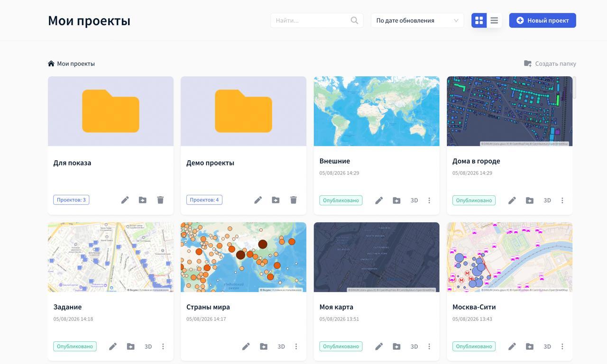
Task: Create a new project with Новый проект
Action: pos(543,20)
